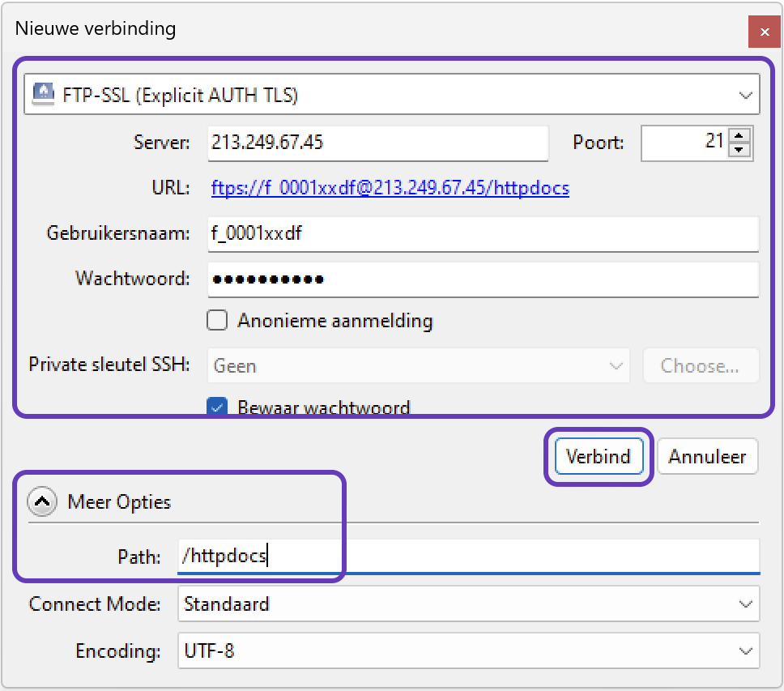
Task: Click the Poort number field
Action: pyautogui.click(x=684, y=143)
